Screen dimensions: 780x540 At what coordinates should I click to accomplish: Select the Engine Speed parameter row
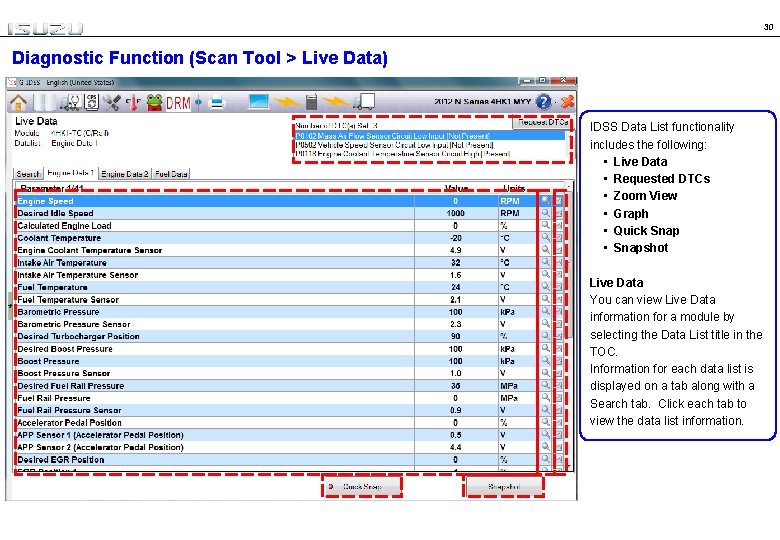[x=277, y=201]
